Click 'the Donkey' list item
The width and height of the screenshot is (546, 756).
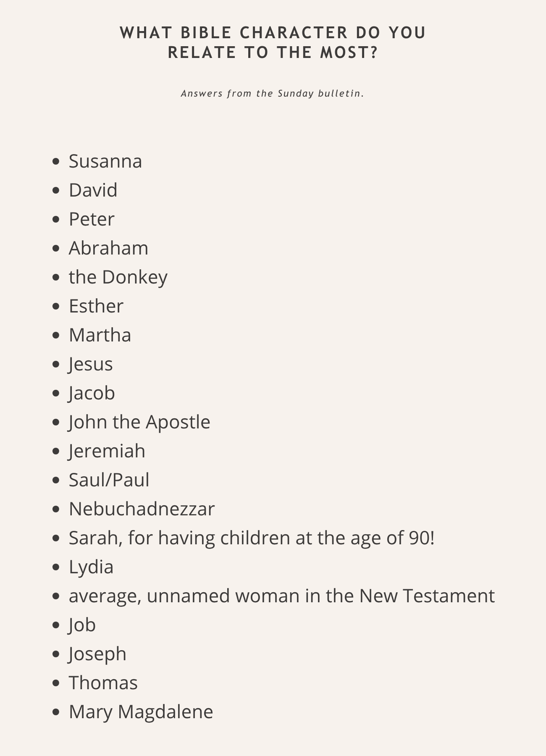coord(118,277)
